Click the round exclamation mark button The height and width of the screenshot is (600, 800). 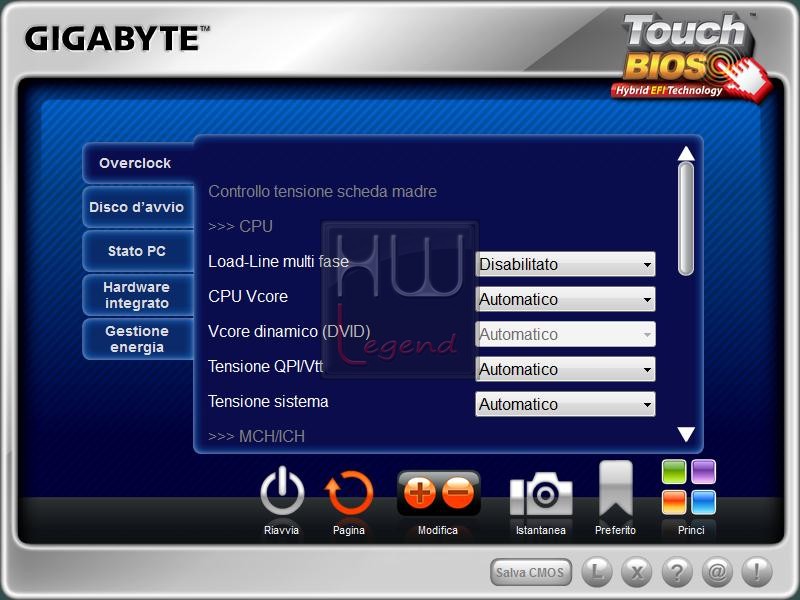point(757,572)
